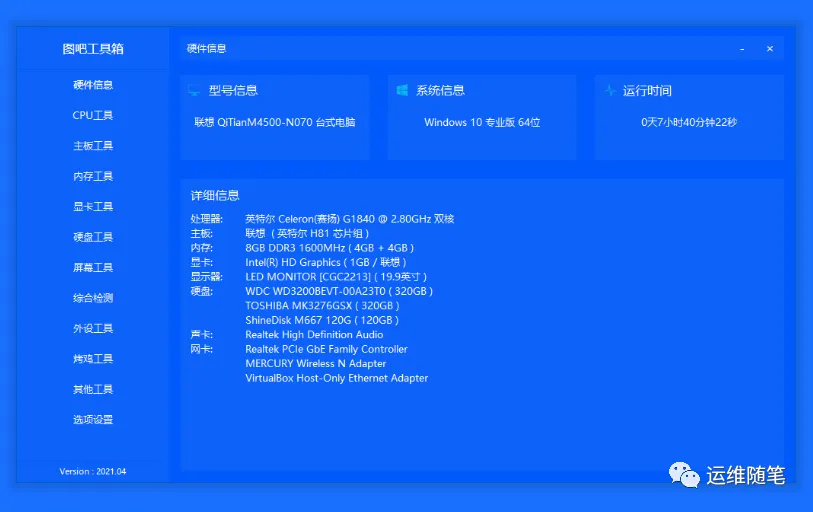This screenshot has width=813, height=512.
Task: Click the 处理器: label
Action: 206,219
